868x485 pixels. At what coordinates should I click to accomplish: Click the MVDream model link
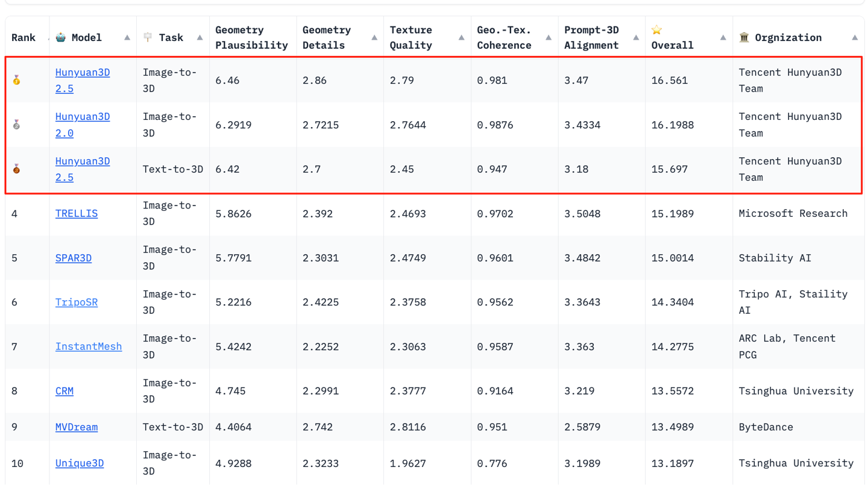[x=77, y=427]
